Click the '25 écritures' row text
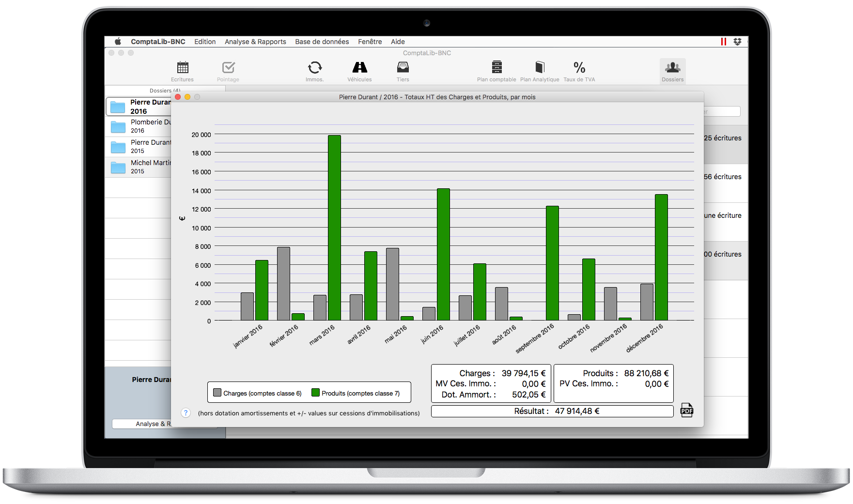The height and width of the screenshot is (504, 853). (x=723, y=138)
